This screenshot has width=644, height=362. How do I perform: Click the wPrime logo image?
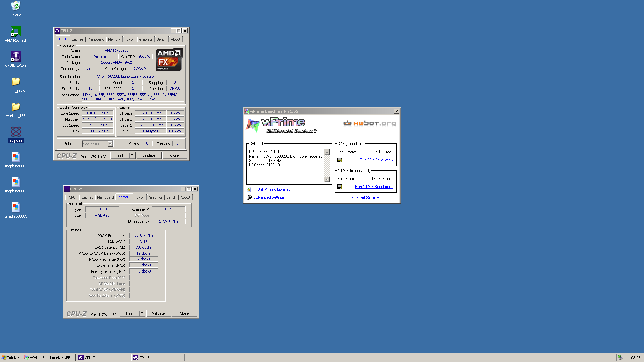pos(281,126)
